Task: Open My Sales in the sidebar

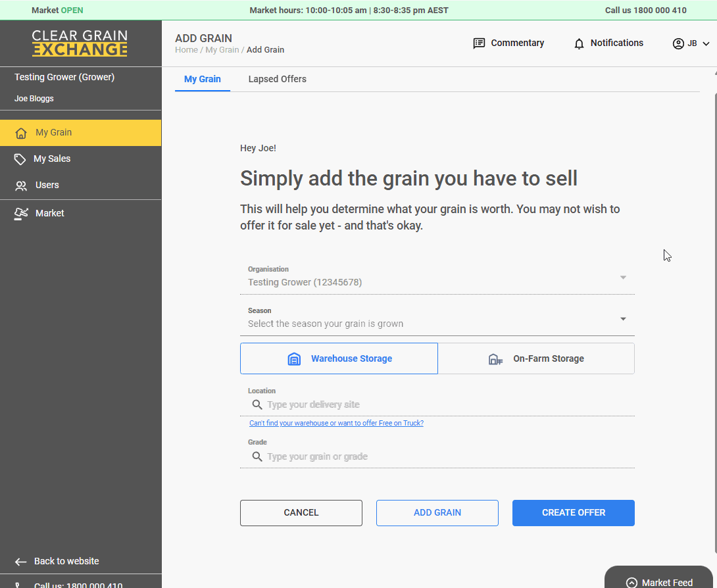Action: [80, 159]
